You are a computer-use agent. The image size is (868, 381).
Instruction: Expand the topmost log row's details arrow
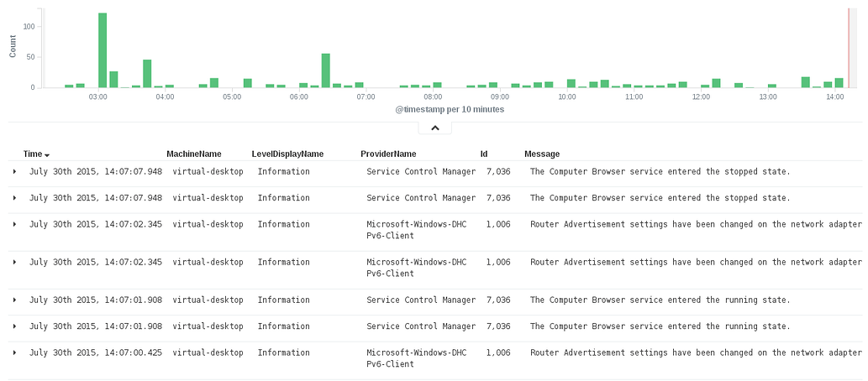pos(14,171)
